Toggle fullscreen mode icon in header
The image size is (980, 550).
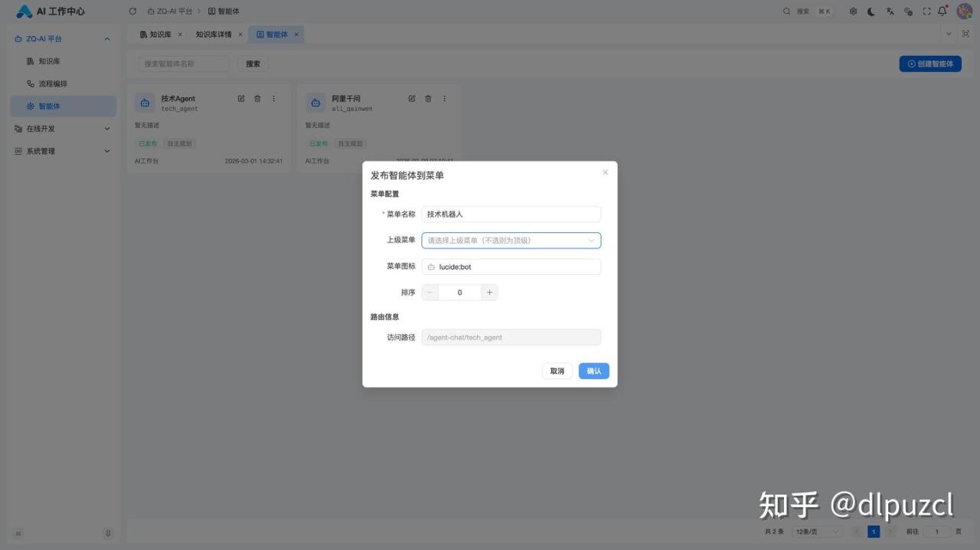click(x=926, y=11)
